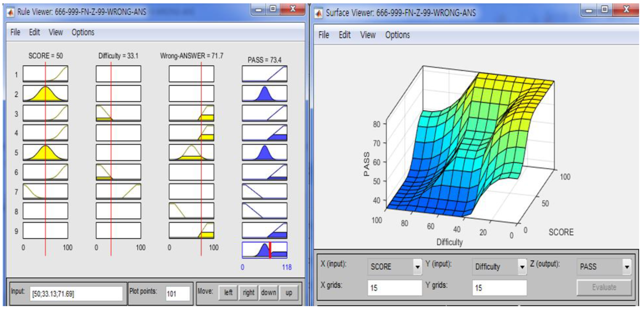
Task: Close the Rule Viewer window
Action: [x=293, y=9]
